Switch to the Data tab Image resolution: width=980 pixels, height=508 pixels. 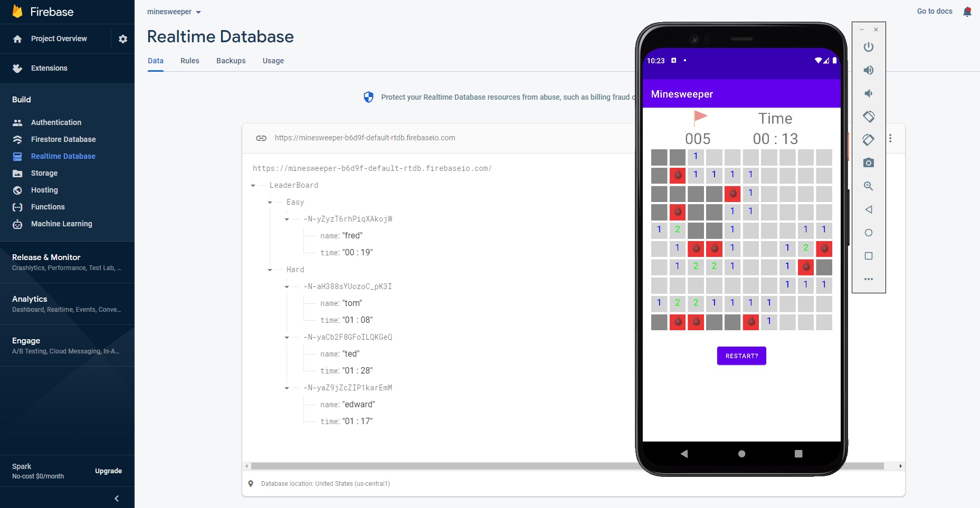tap(156, 61)
